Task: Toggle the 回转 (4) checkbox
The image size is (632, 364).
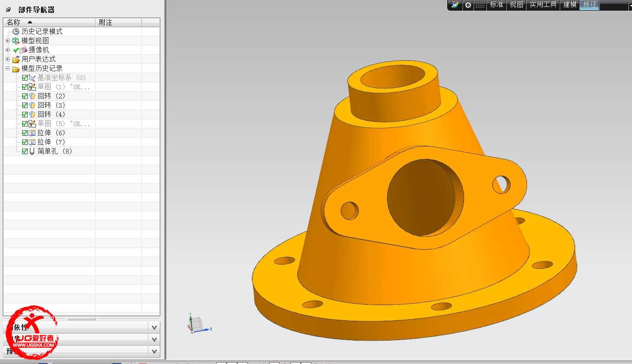Action: (25, 115)
